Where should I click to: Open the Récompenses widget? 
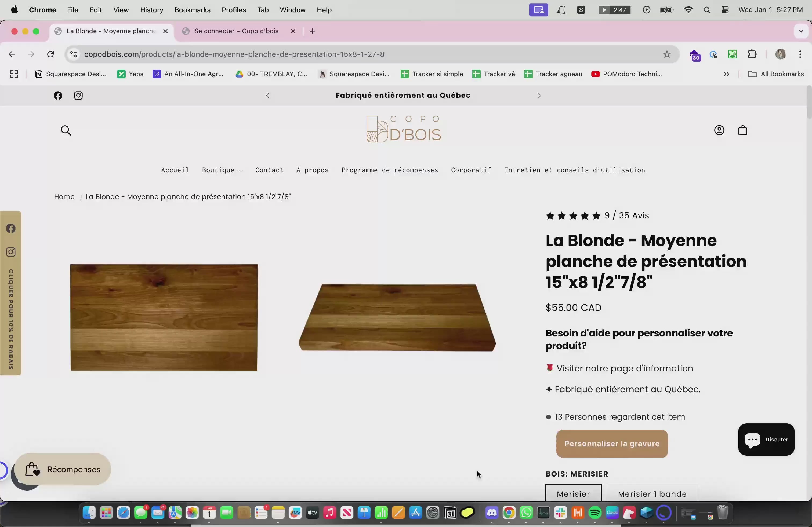[x=63, y=469]
